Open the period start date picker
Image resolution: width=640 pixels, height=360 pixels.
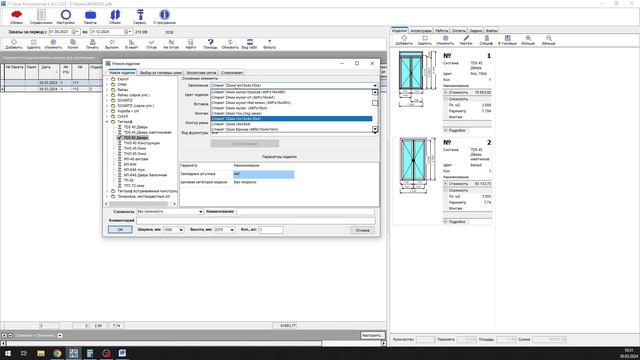pos(75,32)
